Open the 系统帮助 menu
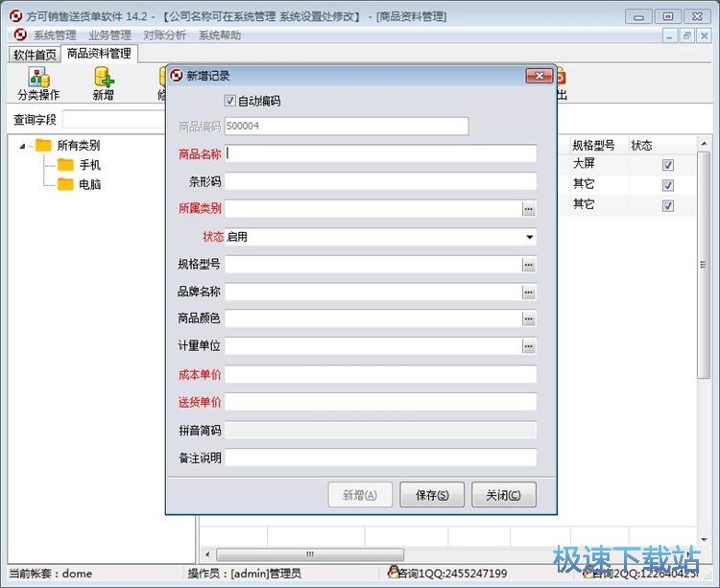 click(220, 35)
